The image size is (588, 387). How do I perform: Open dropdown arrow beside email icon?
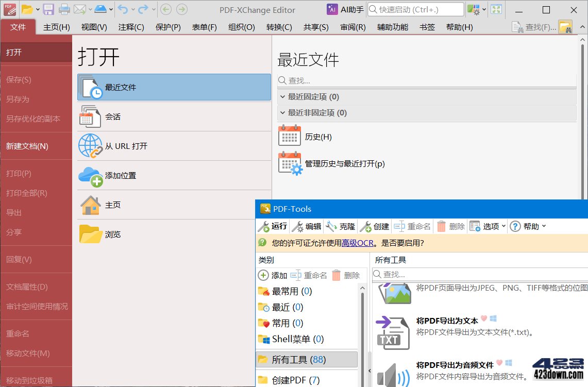tap(90, 10)
